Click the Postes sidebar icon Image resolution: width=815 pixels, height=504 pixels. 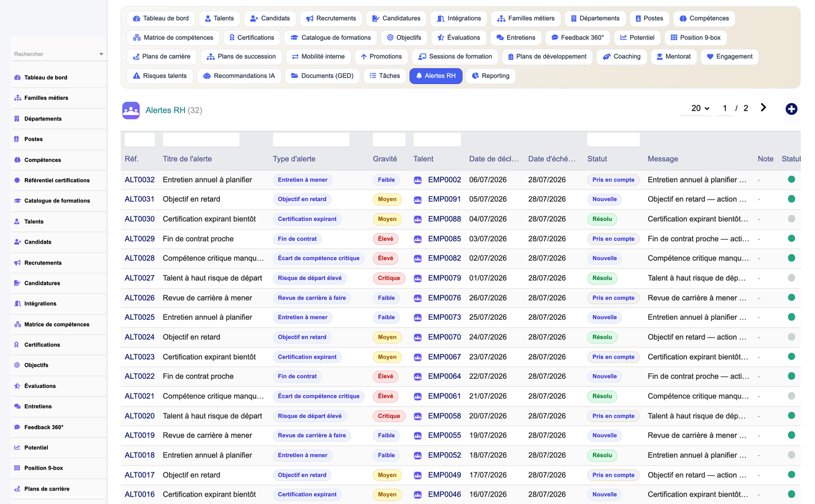click(x=17, y=139)
